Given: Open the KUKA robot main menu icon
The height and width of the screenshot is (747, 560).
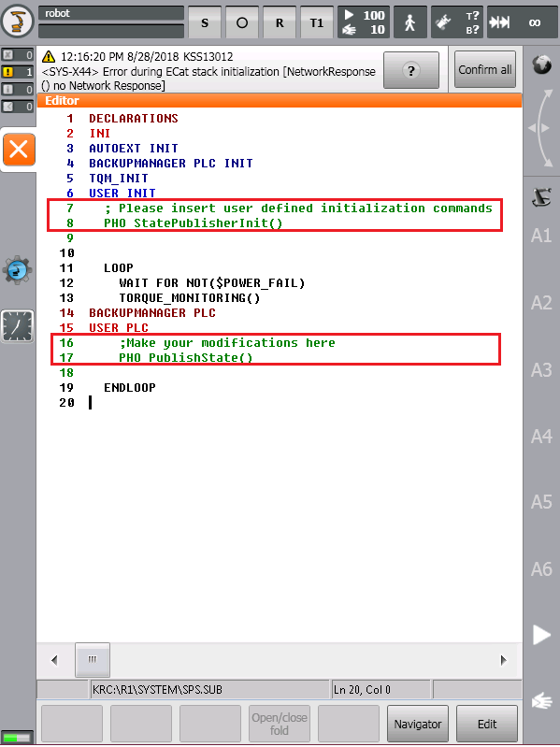Looking at the screenshot, I should tap(18, 21).
